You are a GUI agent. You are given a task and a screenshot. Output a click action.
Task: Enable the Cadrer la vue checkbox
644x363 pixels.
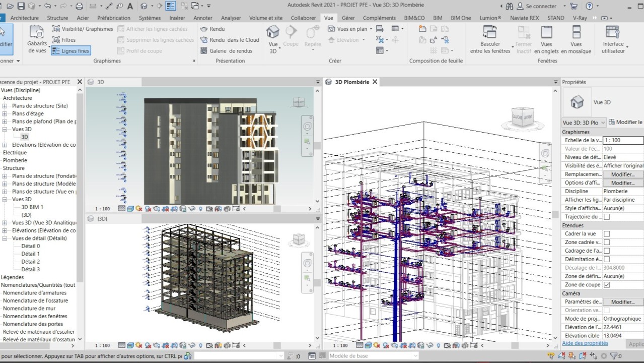[x=607, y=234]
